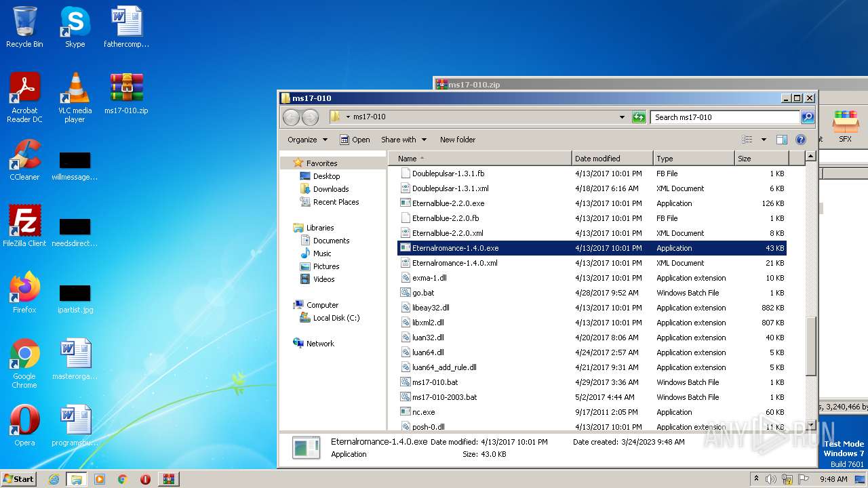Sort files by Size column
This screenshot has height=488, width=868.
coord(762,159)
